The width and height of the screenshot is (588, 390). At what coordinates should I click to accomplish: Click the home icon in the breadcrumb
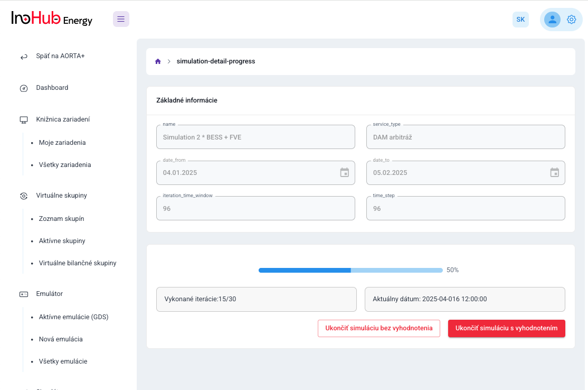pyautogui.click(x=157, y=61)
